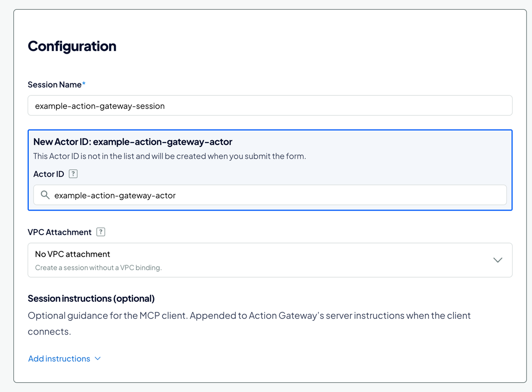Click the New Actor ID notice heading
The width and height of the screenshot is (532, 392).
[x=133, y=142]
